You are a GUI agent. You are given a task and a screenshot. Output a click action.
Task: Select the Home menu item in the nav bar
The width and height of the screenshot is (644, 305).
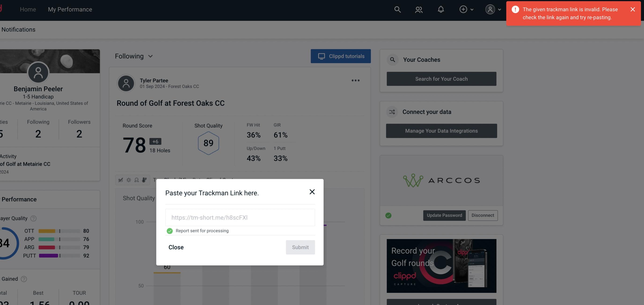tap(28, 9)
